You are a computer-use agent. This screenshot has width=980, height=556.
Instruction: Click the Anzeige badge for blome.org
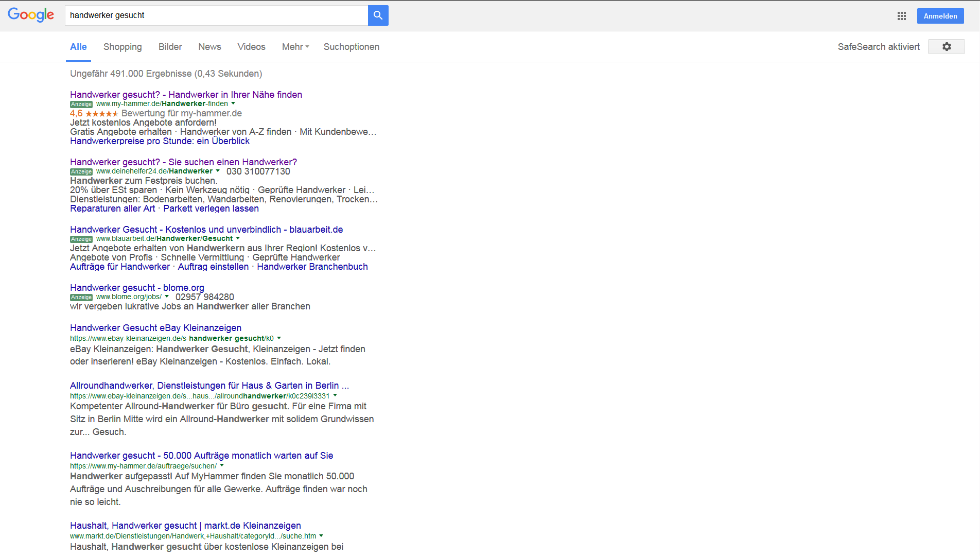click(81, 298)
